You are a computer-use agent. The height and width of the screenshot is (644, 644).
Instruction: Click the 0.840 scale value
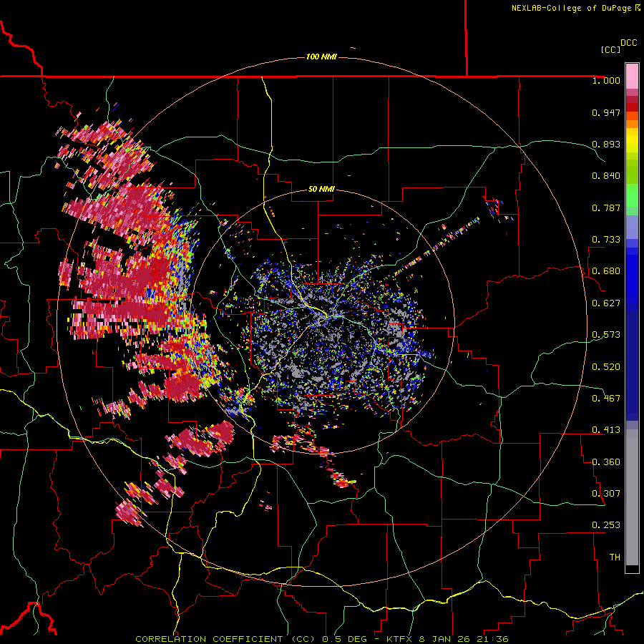pos(606,176)
